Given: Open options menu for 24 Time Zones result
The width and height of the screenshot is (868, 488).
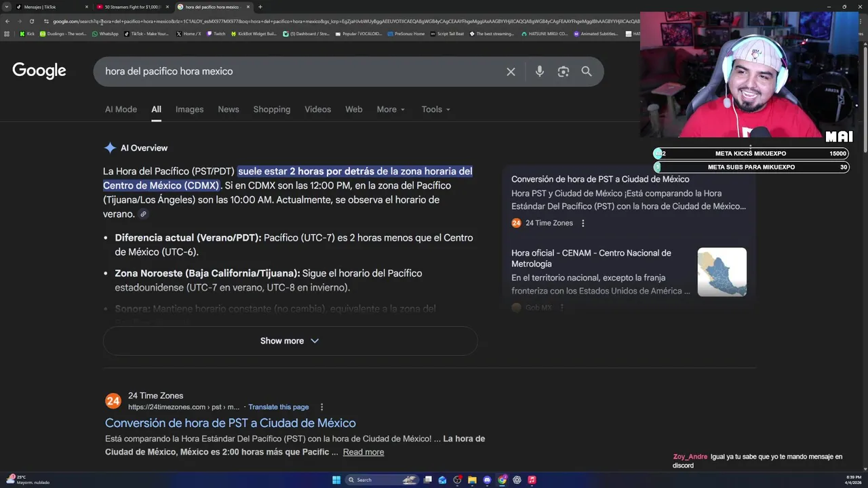Looking at the screenshot, I should [x=322, y=407].
